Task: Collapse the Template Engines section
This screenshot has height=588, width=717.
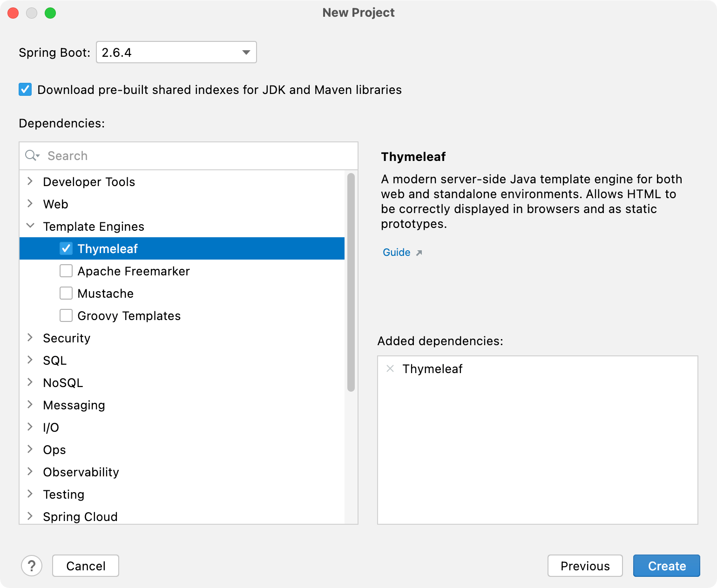Action: 30,226
